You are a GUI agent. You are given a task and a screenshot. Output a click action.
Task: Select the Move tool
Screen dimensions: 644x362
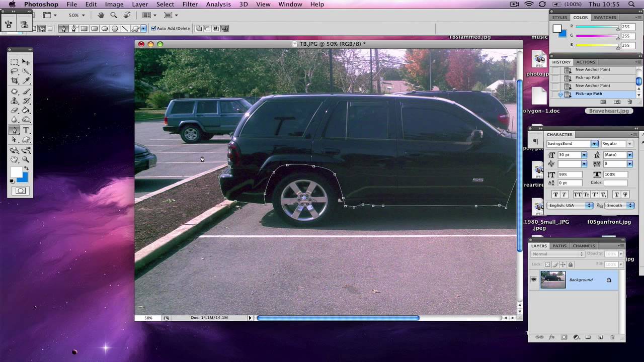(x=26, y=62)
